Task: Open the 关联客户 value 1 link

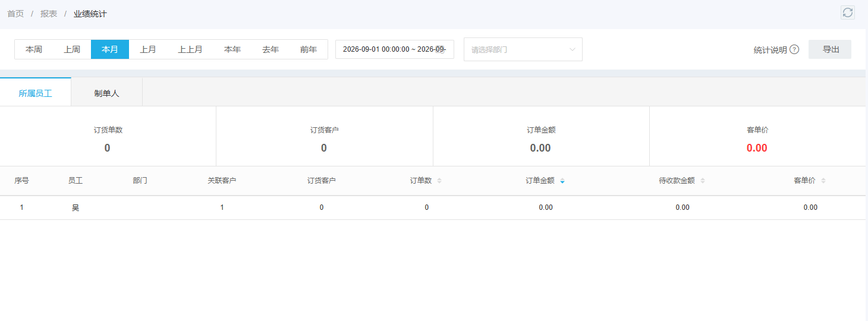Action: (x=222, y=207)
